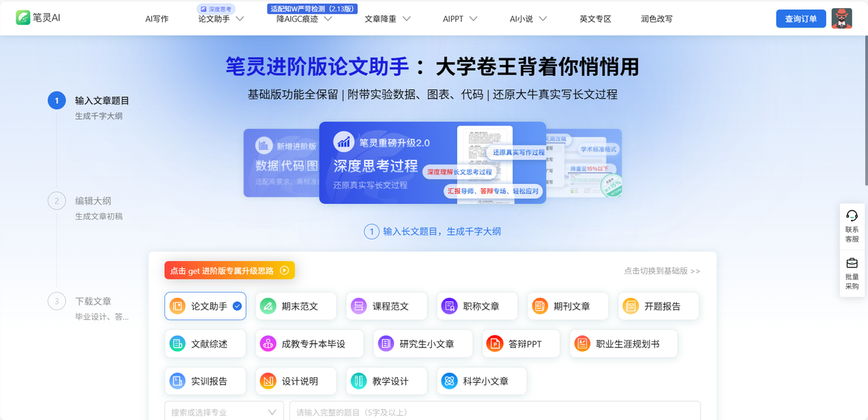Click the 联系客服 headset icon
This screenshot has height=420, width=868.
coord(852,216)
